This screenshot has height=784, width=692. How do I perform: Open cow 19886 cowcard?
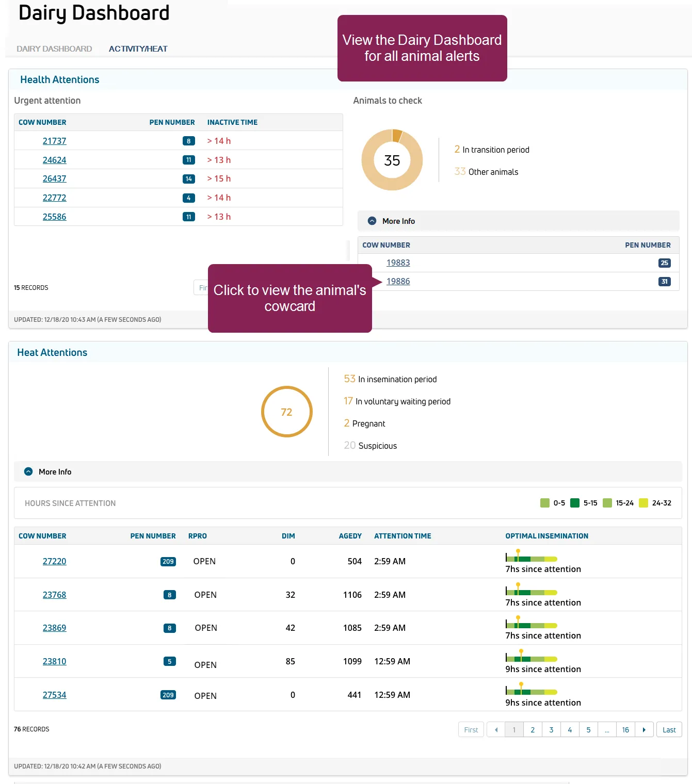398,281
